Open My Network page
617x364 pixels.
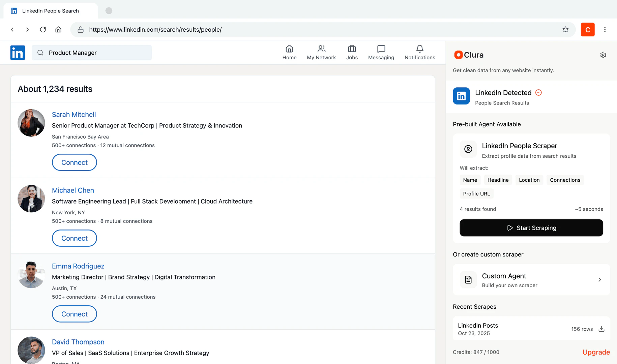pos(321,53)
